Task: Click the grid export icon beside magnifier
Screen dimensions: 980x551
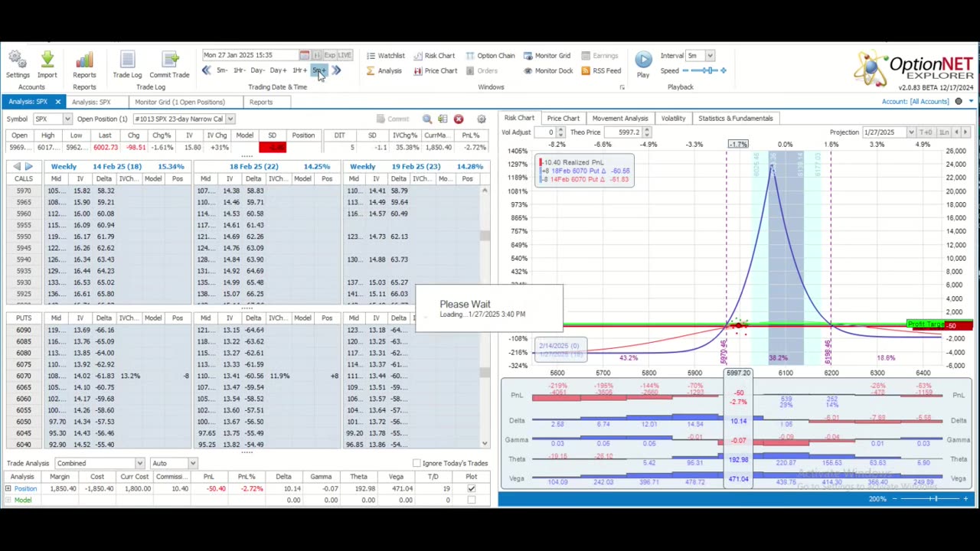Action: click(x=443, y=119)
